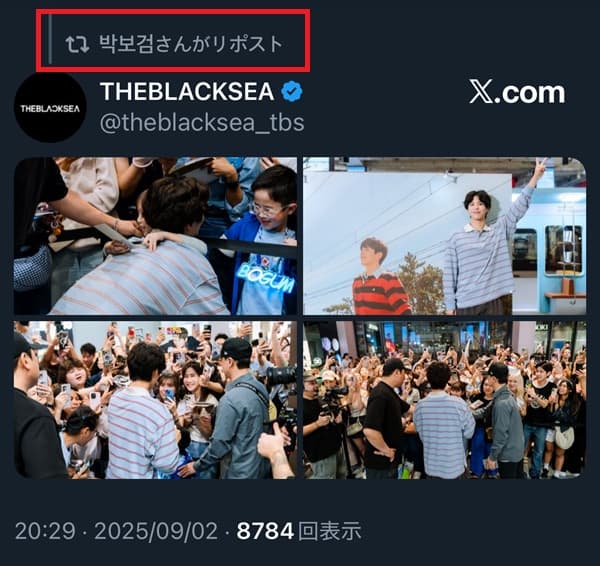Viewport: 600px width, 566px height.
Task: Click the 8784 view count number
Action: [265, 531]
